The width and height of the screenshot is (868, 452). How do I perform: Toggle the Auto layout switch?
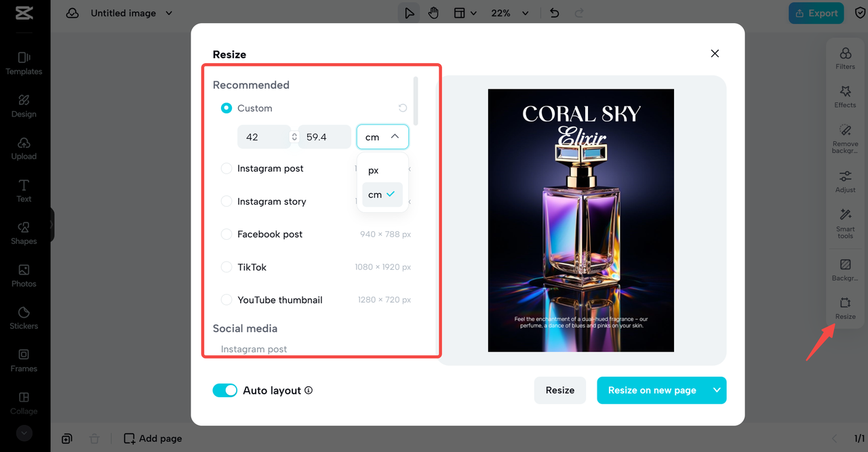(x=225, y=390)
